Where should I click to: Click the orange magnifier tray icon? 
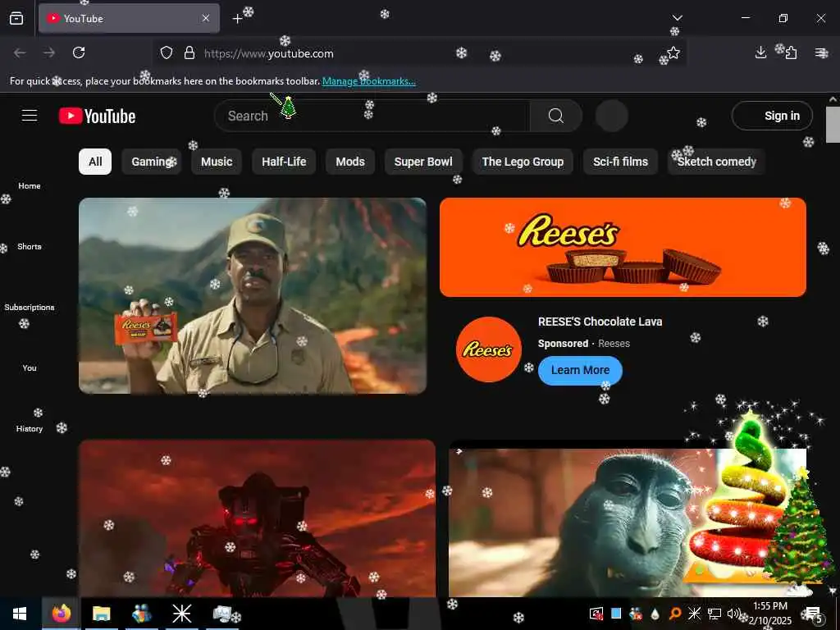(x=675, y=614)
